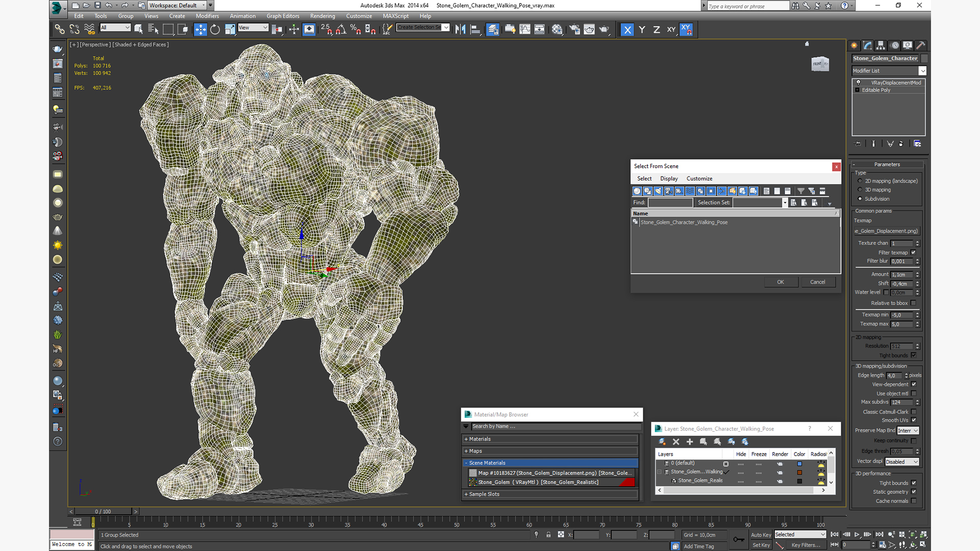Open the Vector displ Disabled dropdown
This screenshot has width=980, height=551.
(x=902, y=462)
